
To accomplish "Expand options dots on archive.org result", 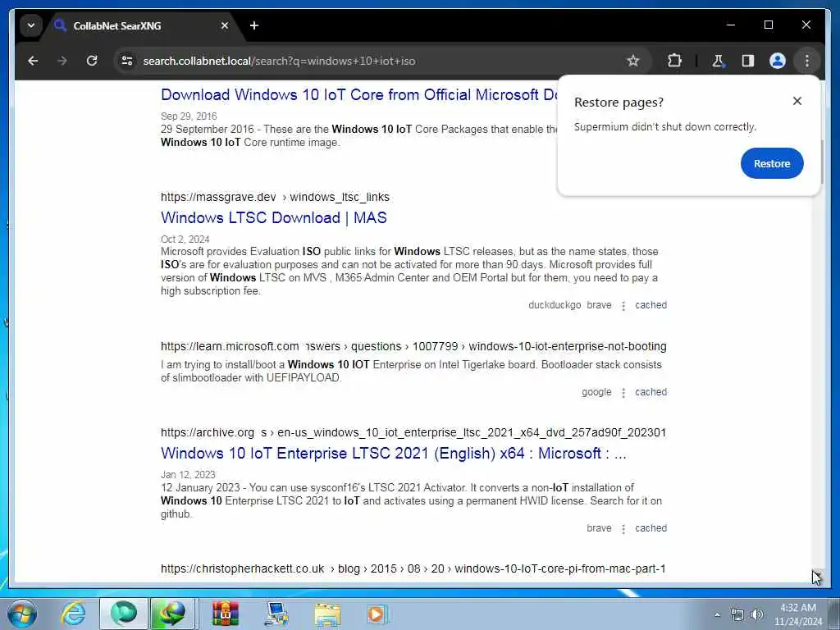I will (x=623, y=529).
